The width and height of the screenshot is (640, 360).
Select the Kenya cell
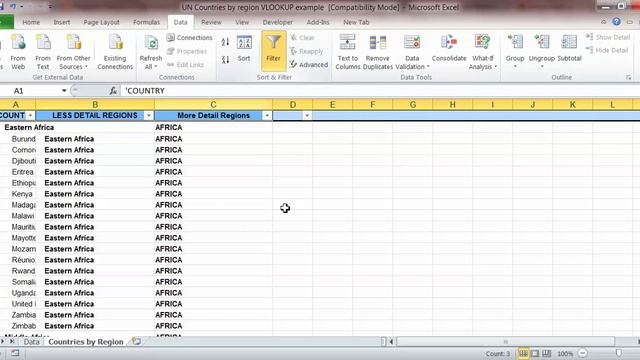click(18, 194)
